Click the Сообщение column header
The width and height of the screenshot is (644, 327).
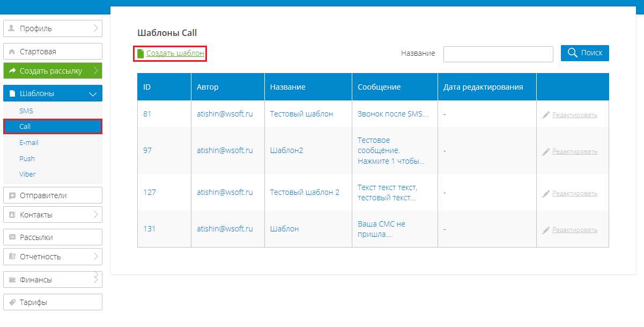coord(395,87)
